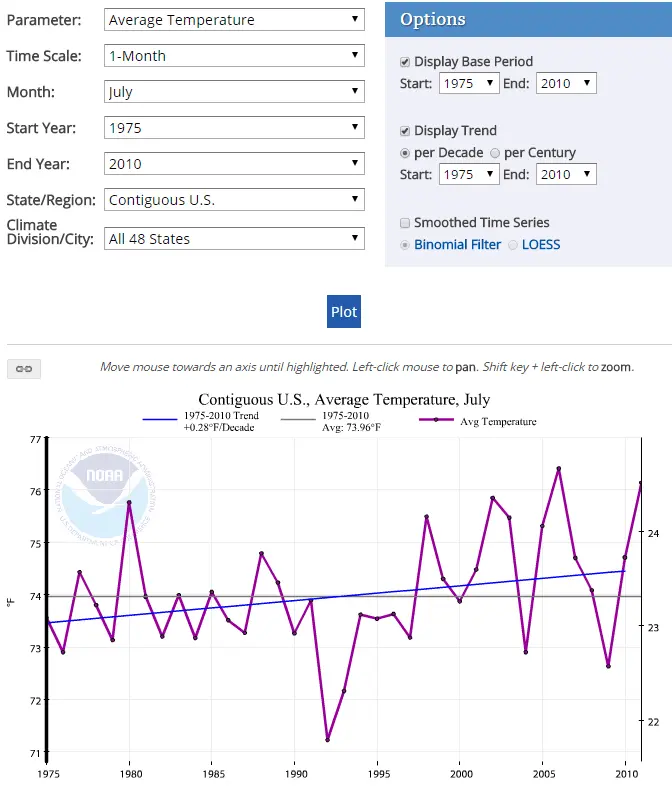Click the LOESS link text
The image size is (672, 793).
541,245
